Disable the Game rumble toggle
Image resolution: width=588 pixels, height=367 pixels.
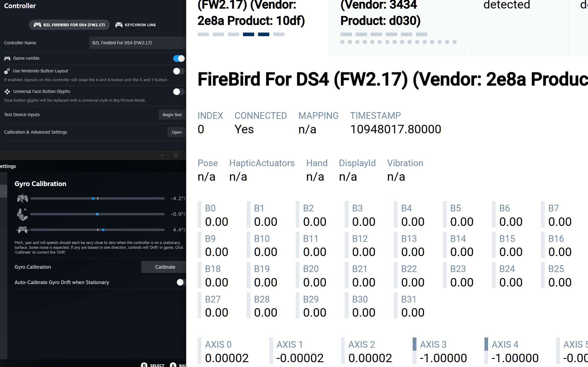pos(179,59)
